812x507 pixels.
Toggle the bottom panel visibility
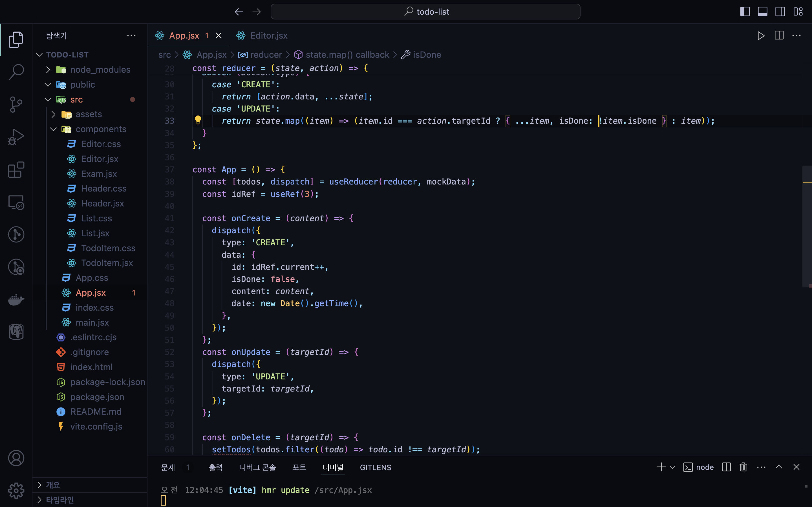(762, 12)
